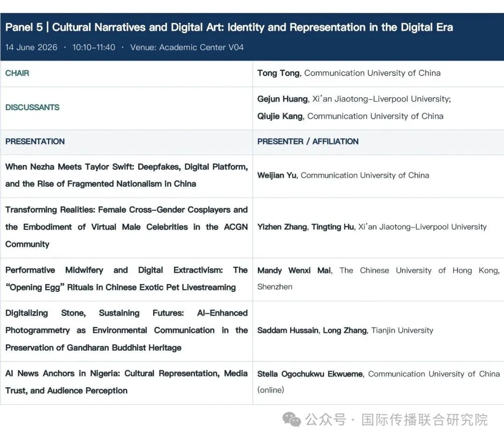The width and height of the screenshot is (504, 440).
Task: Click the Panel 5 title heading
Action: coord(229,28)
